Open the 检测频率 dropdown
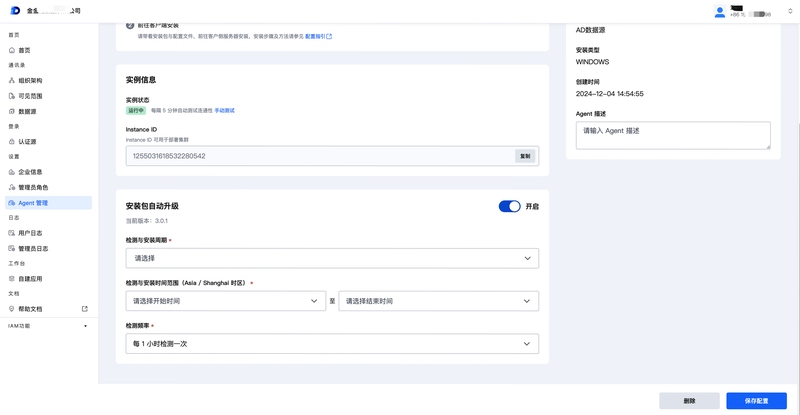The width and height of the screenshot is (800, 415). 332,344
